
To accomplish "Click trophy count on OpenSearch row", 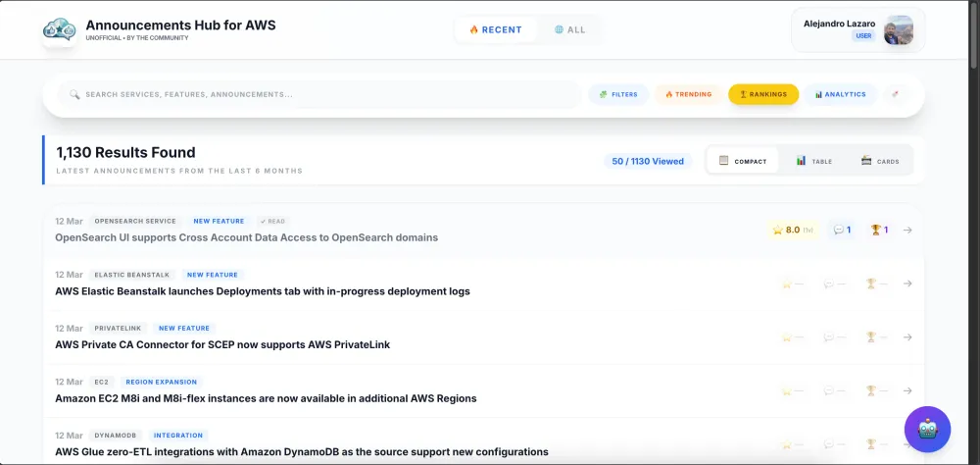I will [x=879, y=230].
